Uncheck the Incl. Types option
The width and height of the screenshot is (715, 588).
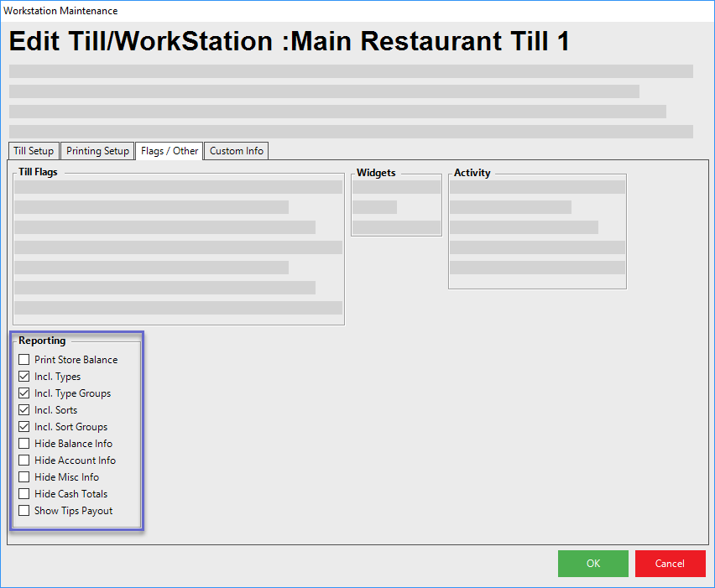[24, 377]
